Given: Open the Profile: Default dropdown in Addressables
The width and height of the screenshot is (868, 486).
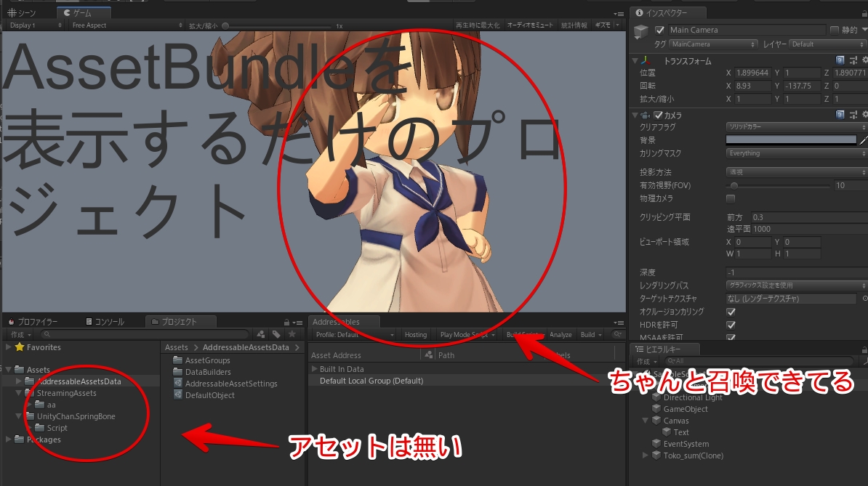Looking at the screenshot, I should [x=349, y=335].
